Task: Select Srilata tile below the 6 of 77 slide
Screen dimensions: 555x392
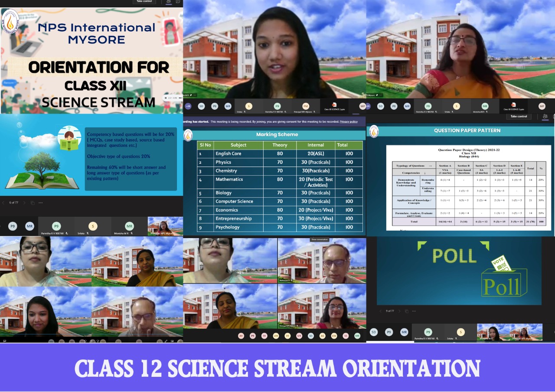Action: (93, 227)
